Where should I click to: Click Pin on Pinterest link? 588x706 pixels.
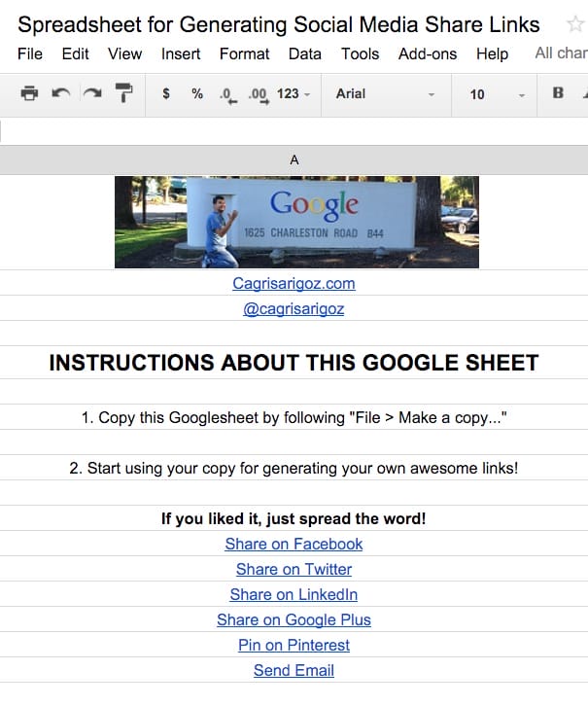pyautogui.click(x=294, y=645)
